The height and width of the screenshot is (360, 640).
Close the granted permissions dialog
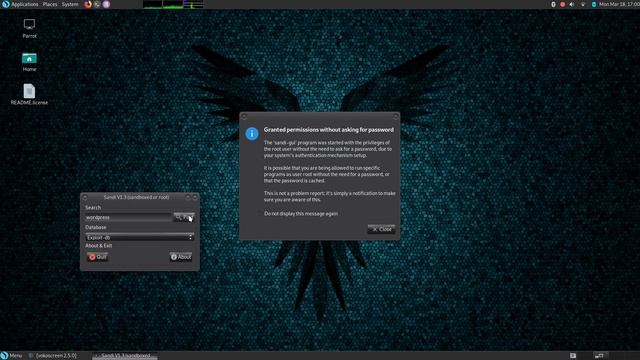click(x=381, y=229)
